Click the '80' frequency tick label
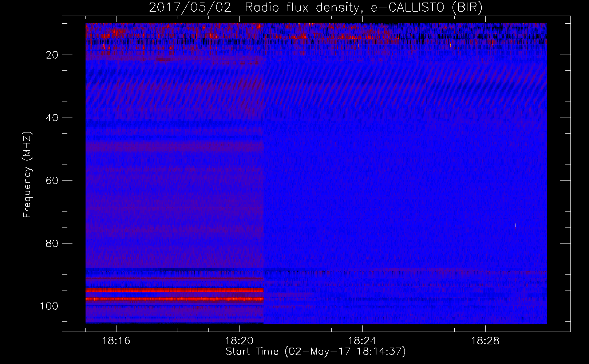Viewport: 589px width, 364px height. [52, 244]
